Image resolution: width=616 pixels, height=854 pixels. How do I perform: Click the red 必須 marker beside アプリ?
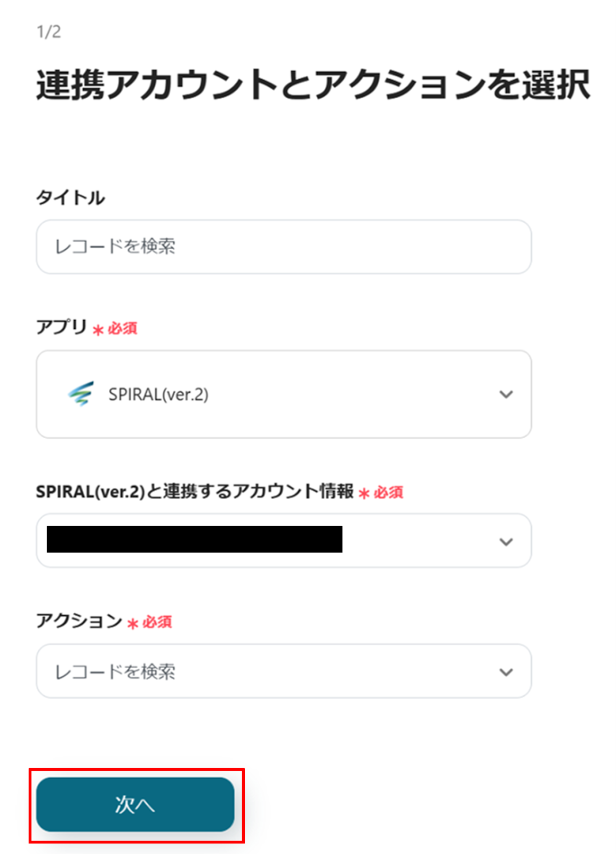(115, 329)
